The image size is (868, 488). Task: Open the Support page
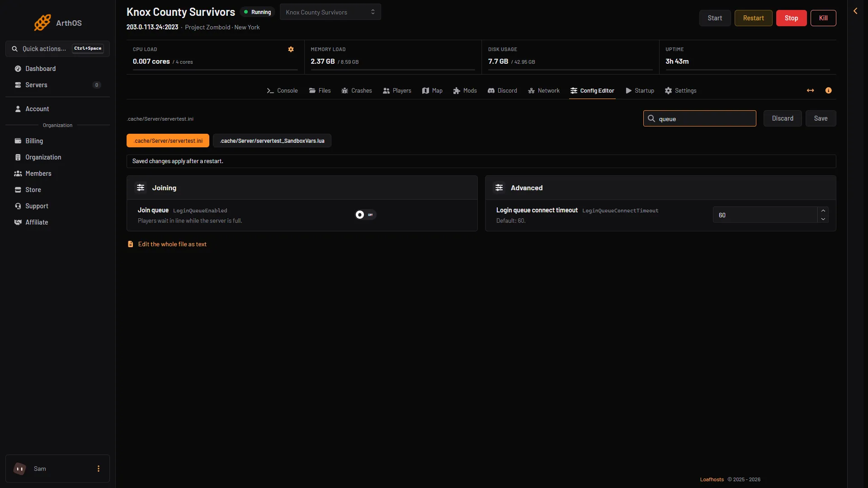57,206
